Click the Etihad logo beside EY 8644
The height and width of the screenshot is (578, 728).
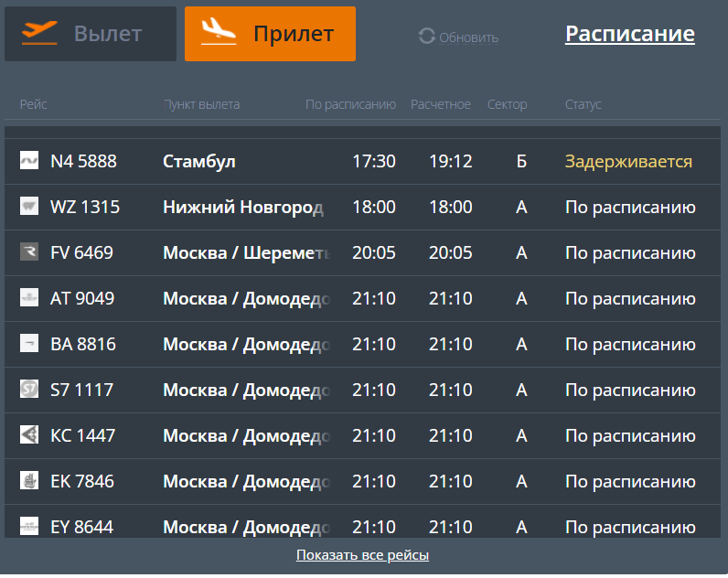coord(28,527)
